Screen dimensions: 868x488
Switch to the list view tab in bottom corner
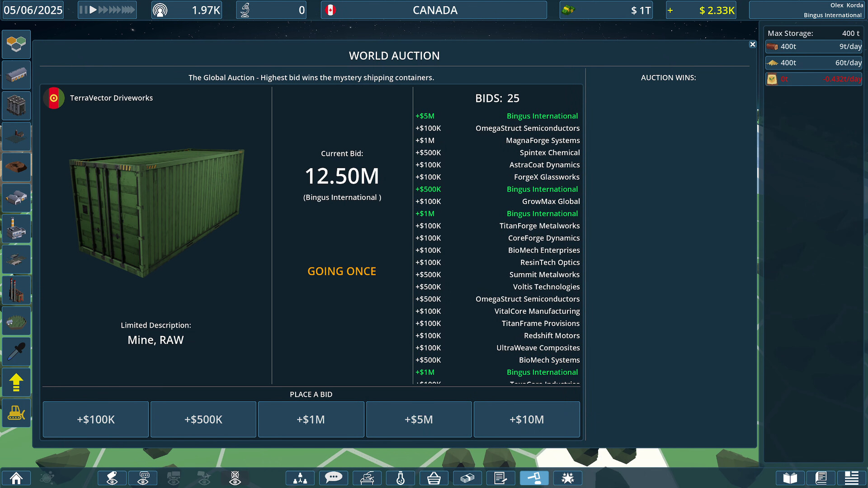click(x=852, y=478)
